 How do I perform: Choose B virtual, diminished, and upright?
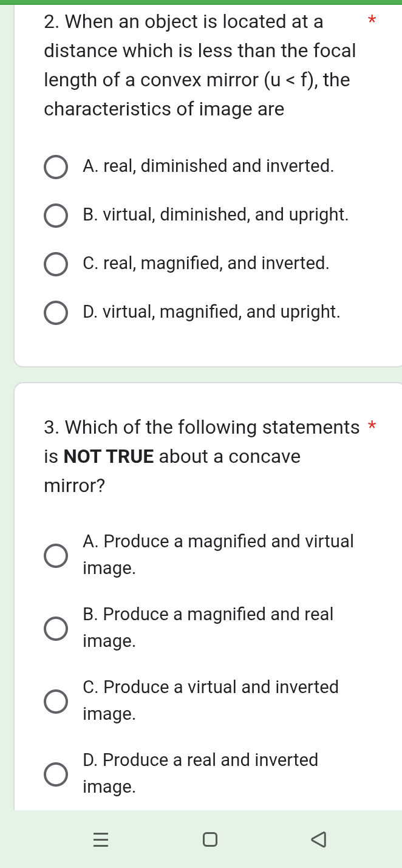[56, 216]
